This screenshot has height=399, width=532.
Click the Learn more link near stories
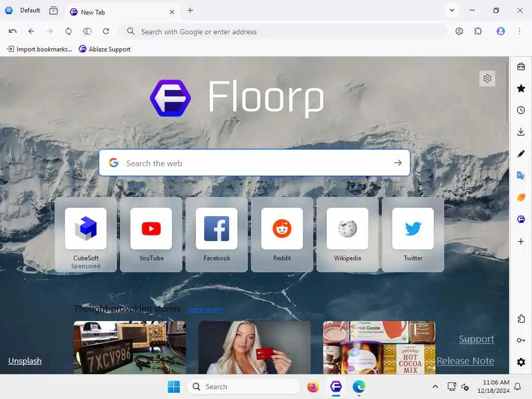[204, 310]
